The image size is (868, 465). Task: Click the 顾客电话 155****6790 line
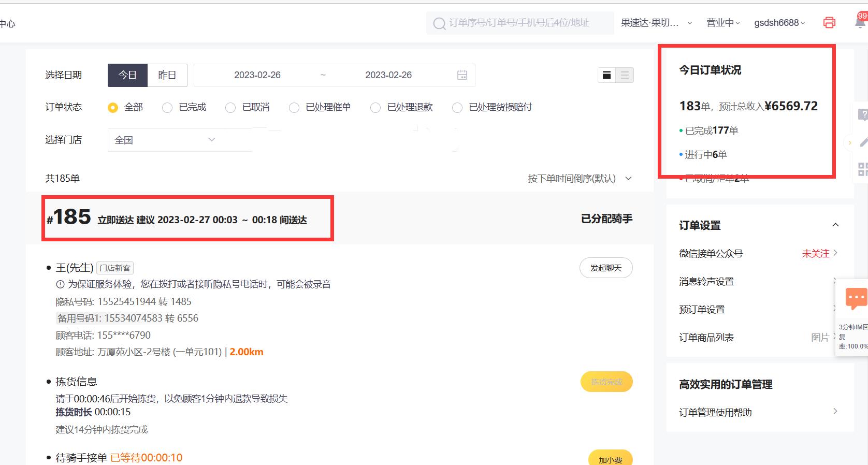click(103, 335)
